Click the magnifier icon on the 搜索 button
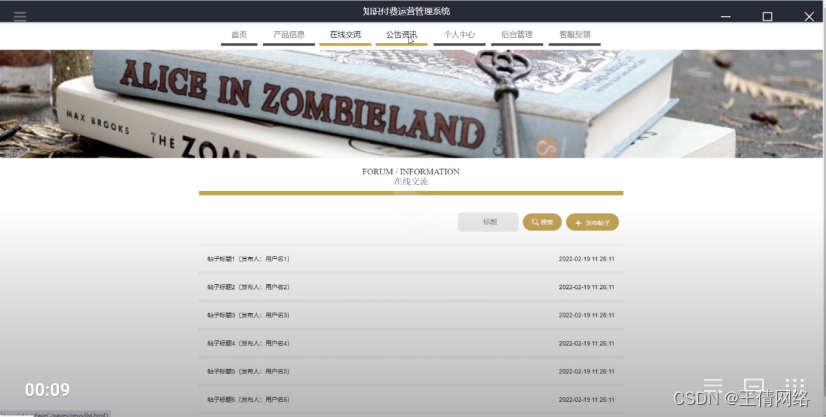Viewport: 826px width, 417px height. point(535,222)
